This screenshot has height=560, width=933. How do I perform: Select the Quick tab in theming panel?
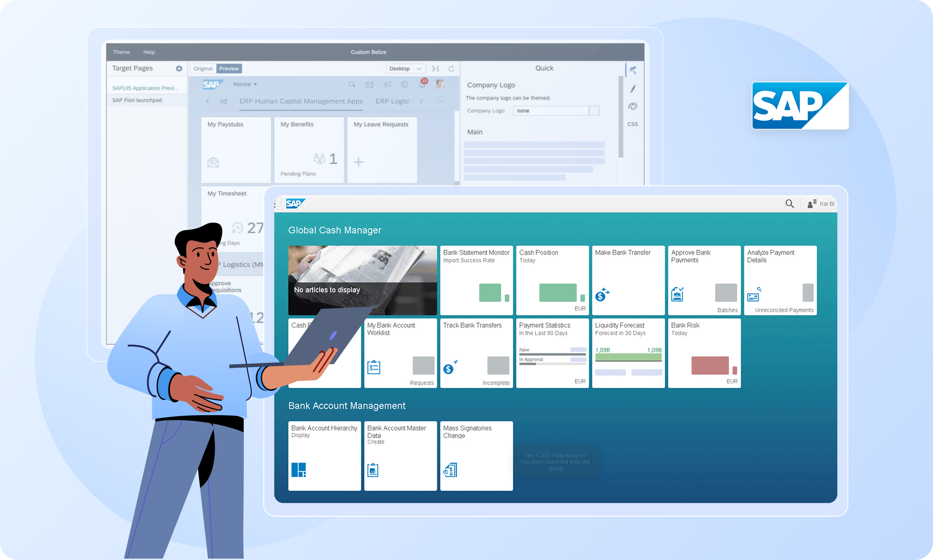[x=544, y=68]
